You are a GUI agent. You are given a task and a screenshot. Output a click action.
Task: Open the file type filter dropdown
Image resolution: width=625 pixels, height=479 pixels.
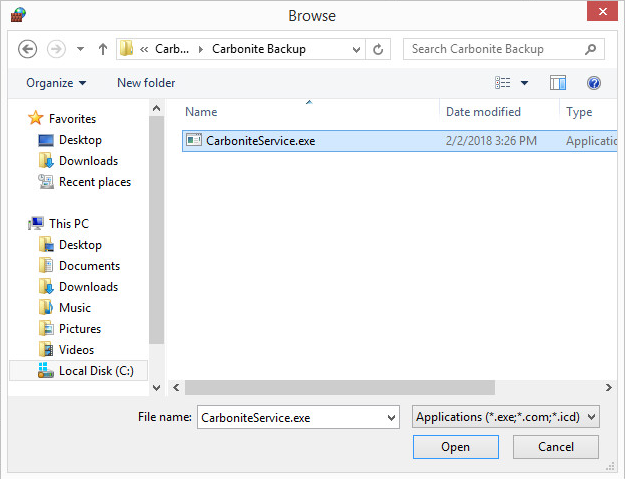(x=505, y=417)
